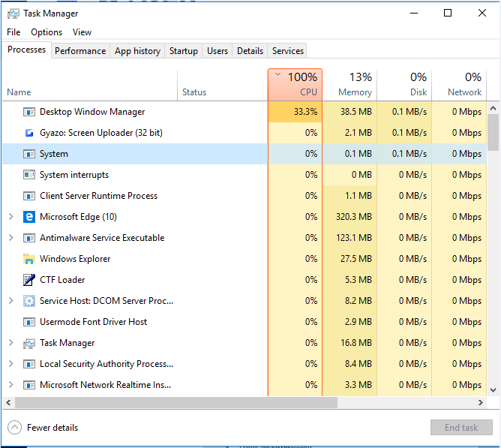Expand the Local Security Authority Process group
The image size is (501, 448).
pyautogui.click(x=10, y=364)
